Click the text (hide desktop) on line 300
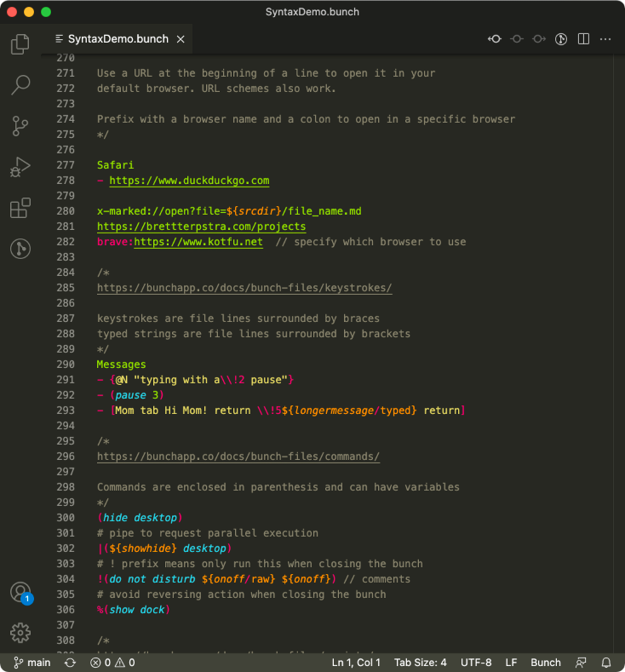The image size is (625, 672). pyautogui.click(x=140, y=518)
